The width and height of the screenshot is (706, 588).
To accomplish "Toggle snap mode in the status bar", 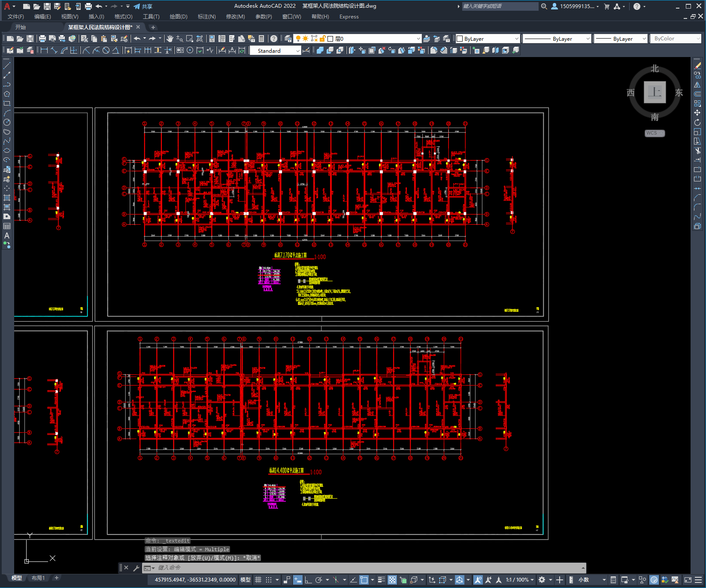I will tap(269, 580).
